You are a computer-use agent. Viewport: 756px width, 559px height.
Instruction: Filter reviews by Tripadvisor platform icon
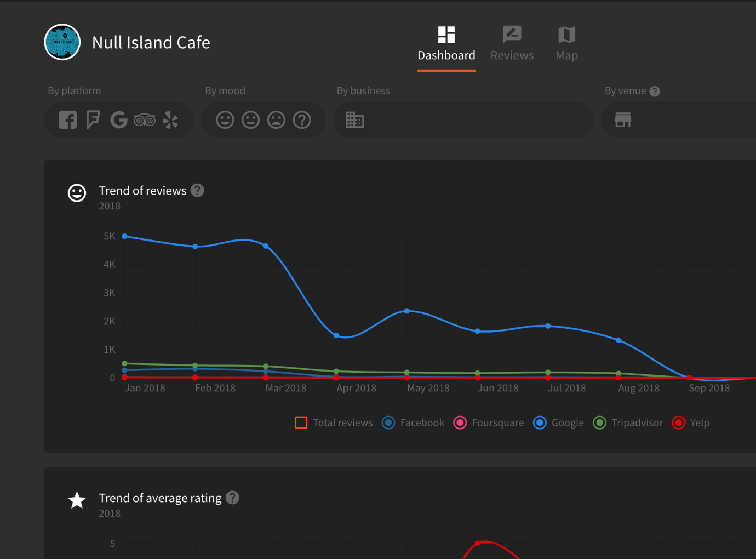[x=145, y=120]
